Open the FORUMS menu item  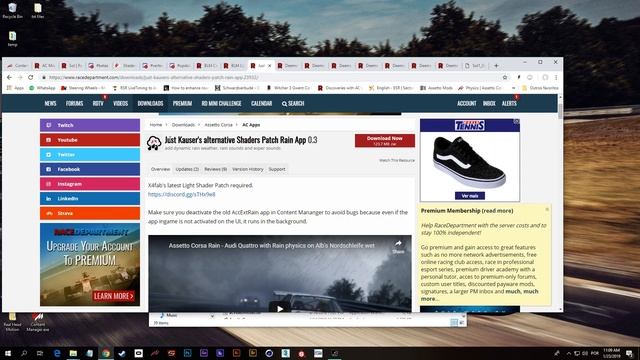tap(74, 103)
